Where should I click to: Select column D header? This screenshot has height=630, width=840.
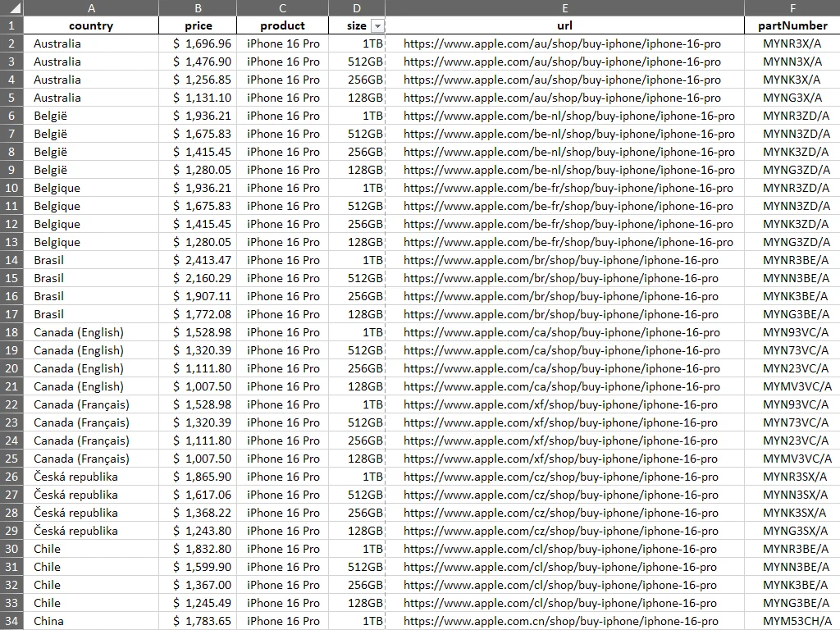pyautogui.click(x=357, y=8)
